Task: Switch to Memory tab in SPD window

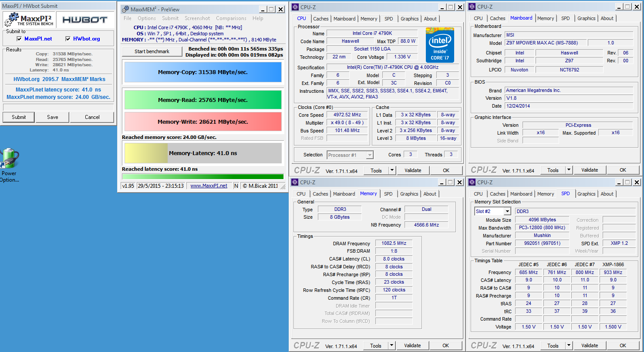Action: pyautogui.click(x=546, y=194)
